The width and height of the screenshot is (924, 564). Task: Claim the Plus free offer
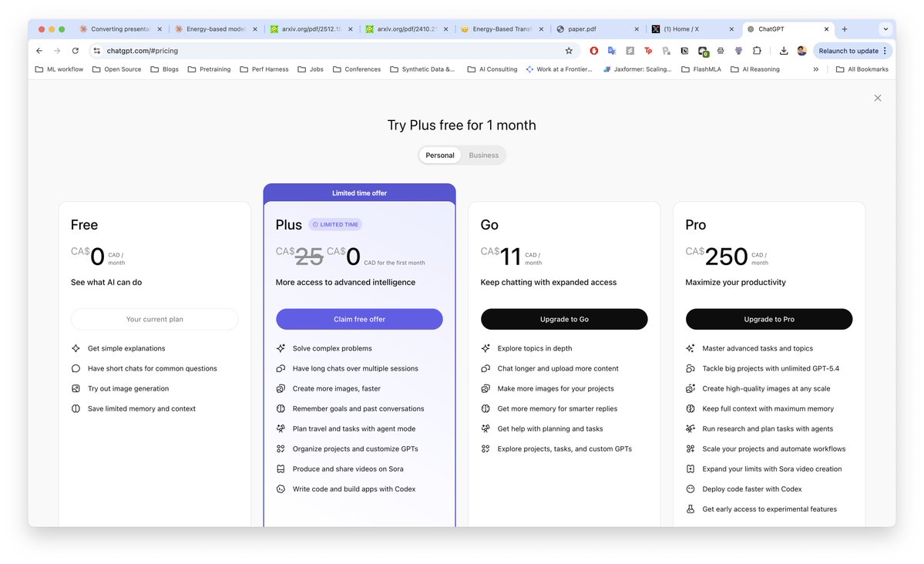click(359, 320)
